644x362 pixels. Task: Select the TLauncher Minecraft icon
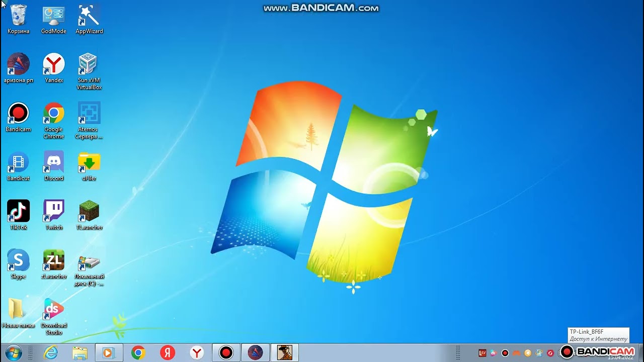coord(89,215)
